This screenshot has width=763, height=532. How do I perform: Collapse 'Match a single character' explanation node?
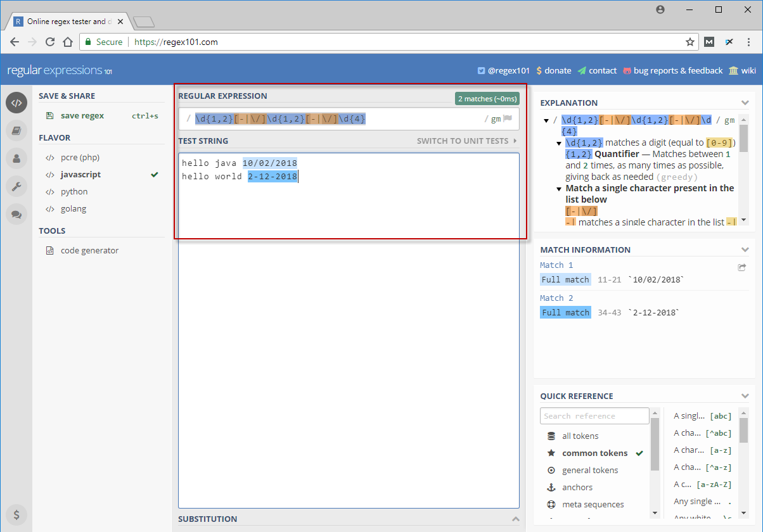coord(558,189)
